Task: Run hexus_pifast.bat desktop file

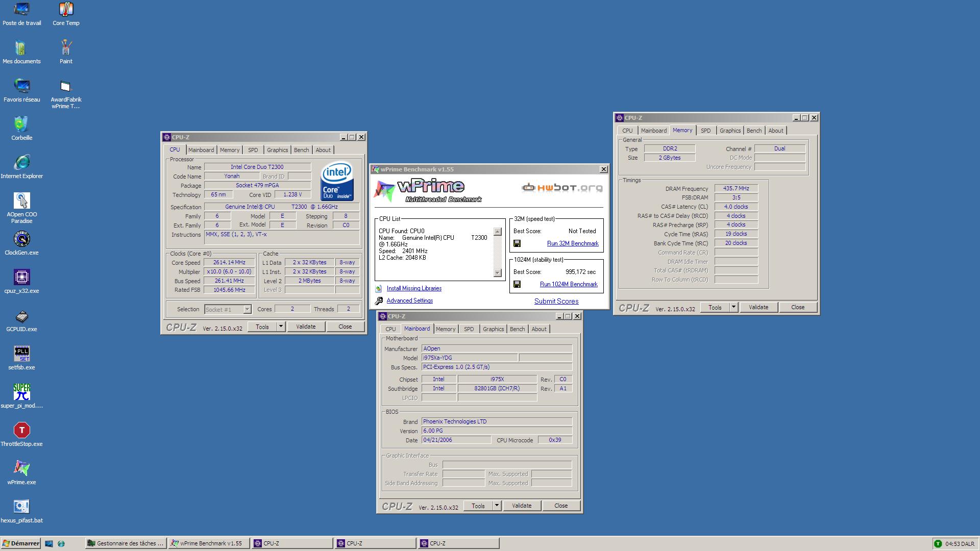Action: click(21, 511)
